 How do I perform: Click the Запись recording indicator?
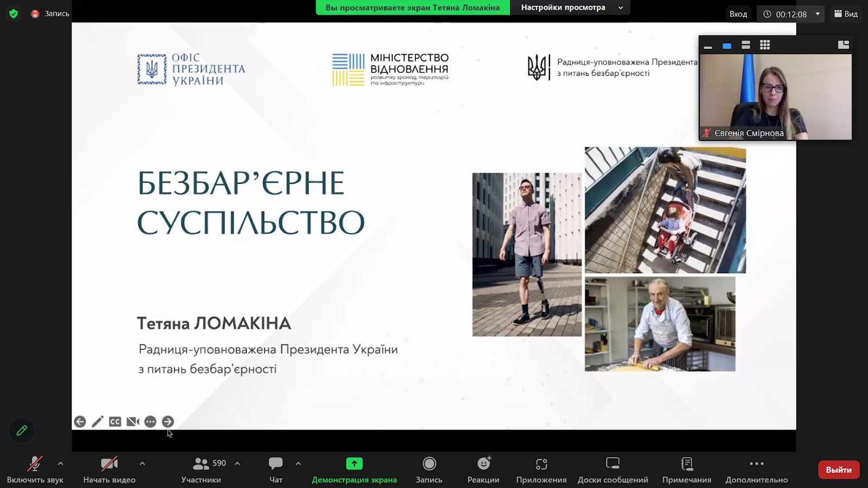click(x=50, y=14)
